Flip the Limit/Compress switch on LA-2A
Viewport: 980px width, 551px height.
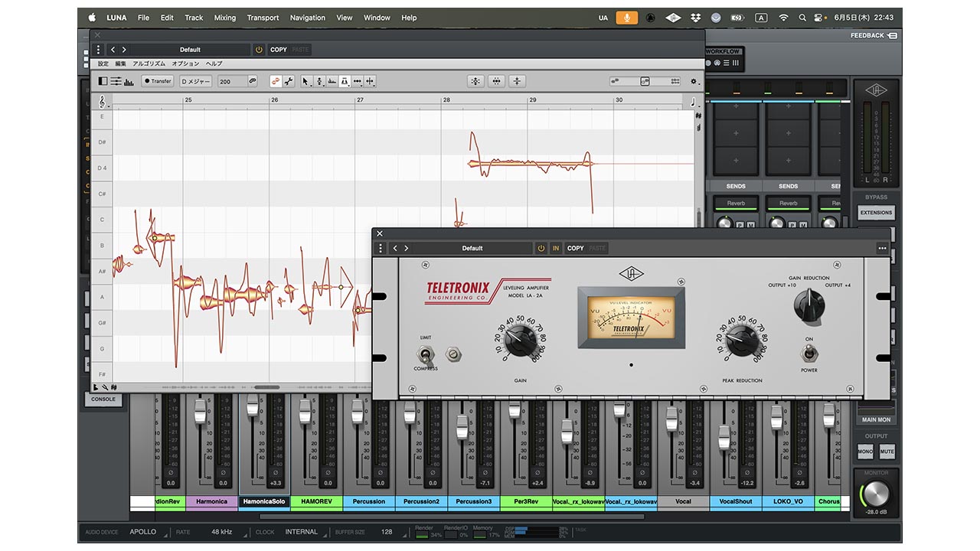tap(426, 354)
